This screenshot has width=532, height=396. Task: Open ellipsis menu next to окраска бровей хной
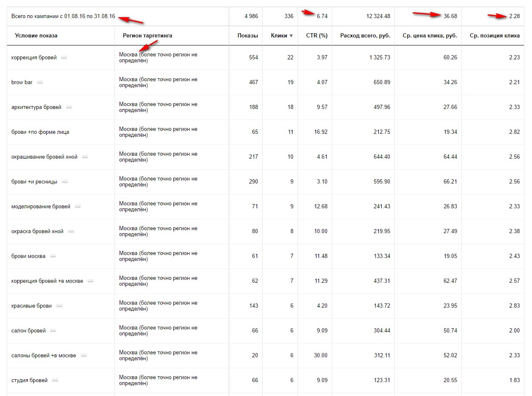(x=71, y=231)
